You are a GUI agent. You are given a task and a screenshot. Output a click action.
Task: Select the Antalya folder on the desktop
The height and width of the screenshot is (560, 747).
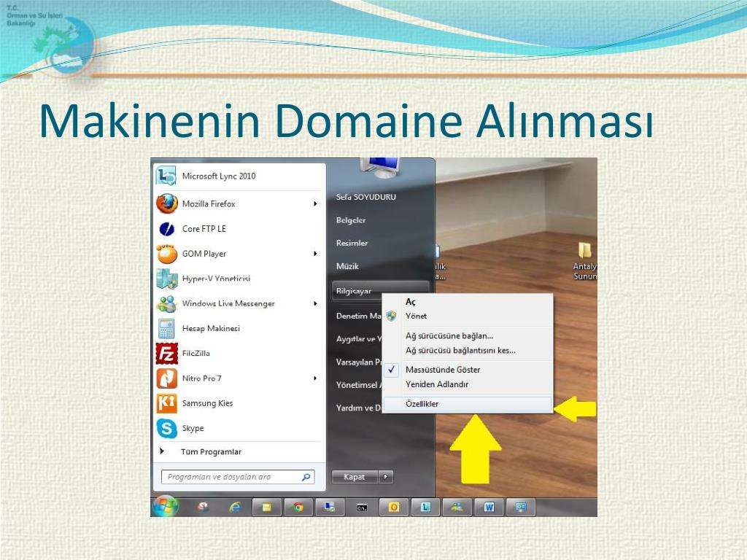[x=585, y=262]
